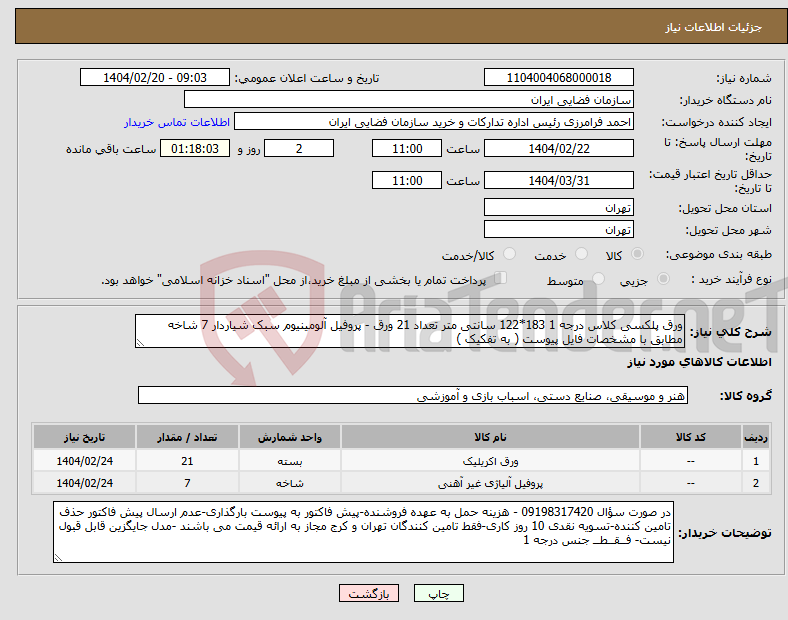Click the جزئیات اطلاعات نیاز page title
Screen dimensions: 788x620
tap(713, 27)
